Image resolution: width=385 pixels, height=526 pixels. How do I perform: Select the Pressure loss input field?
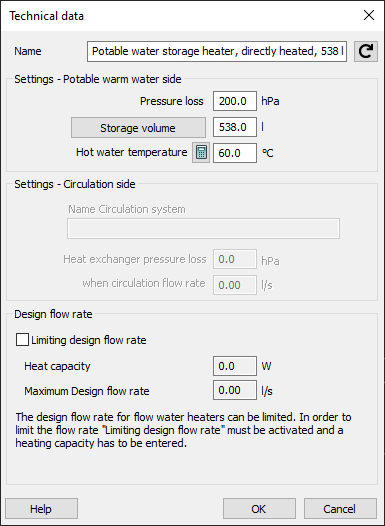[235, 101]
